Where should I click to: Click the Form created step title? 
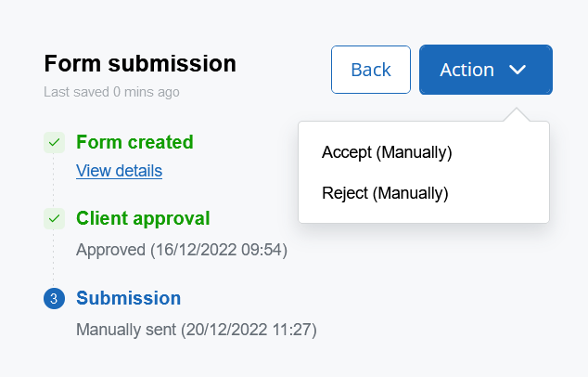point(134,143)
